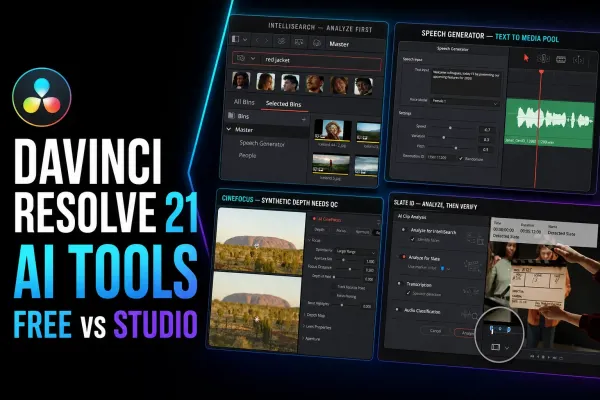
Task: Click the link/sync clips icon in IntelliSearch toolbar
Action: coord(281,41)
